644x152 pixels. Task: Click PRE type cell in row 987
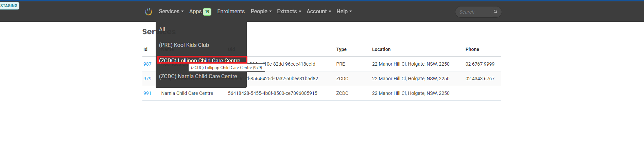point(341,64)
